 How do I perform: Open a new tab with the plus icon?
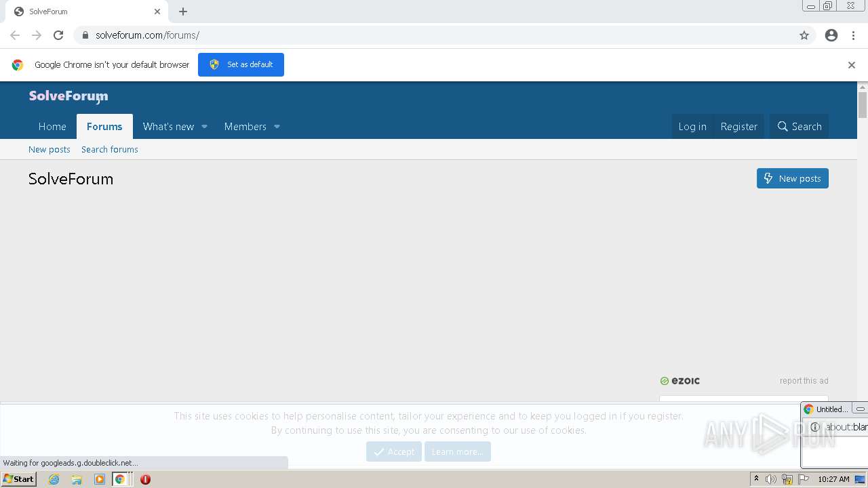(183, 12)
